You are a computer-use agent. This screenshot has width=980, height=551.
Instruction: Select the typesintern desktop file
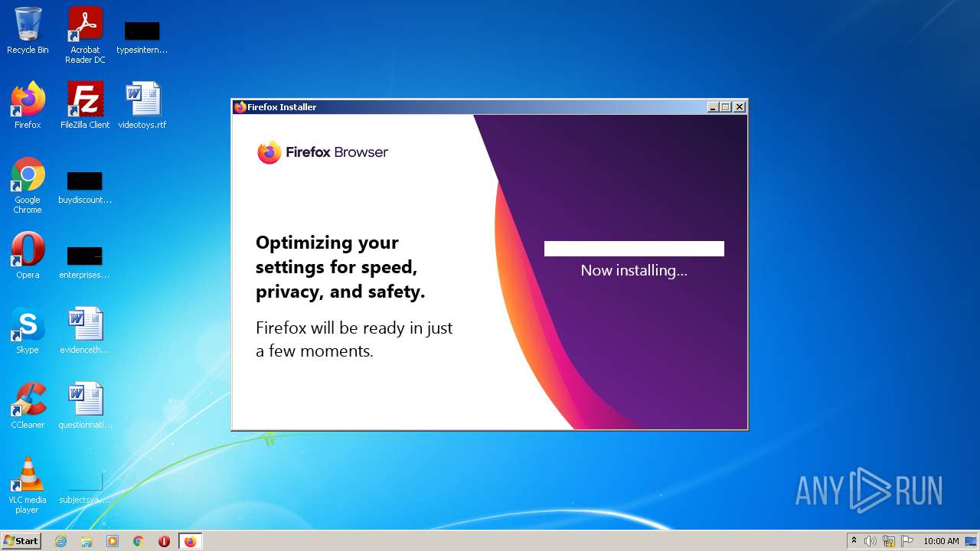click(142, 37)
